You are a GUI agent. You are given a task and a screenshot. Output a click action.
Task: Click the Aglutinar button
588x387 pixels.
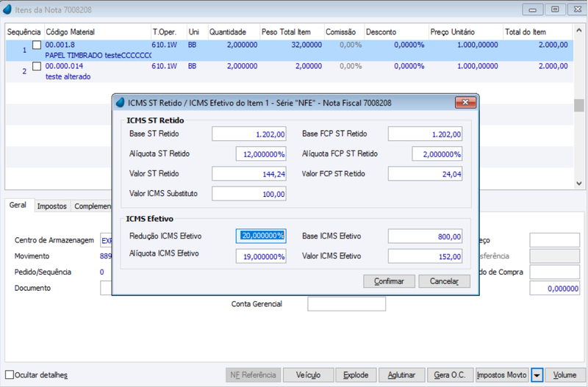401,375
